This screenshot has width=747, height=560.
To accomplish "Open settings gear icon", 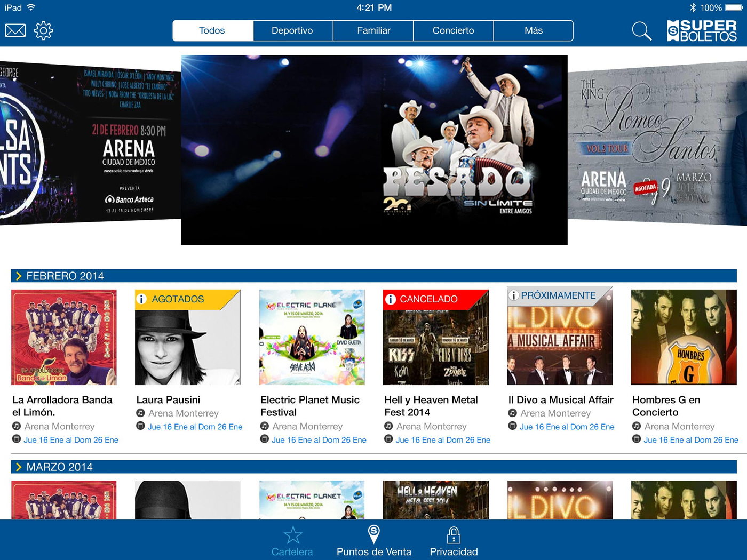I will pyautogui.click(x=43, y=30).
